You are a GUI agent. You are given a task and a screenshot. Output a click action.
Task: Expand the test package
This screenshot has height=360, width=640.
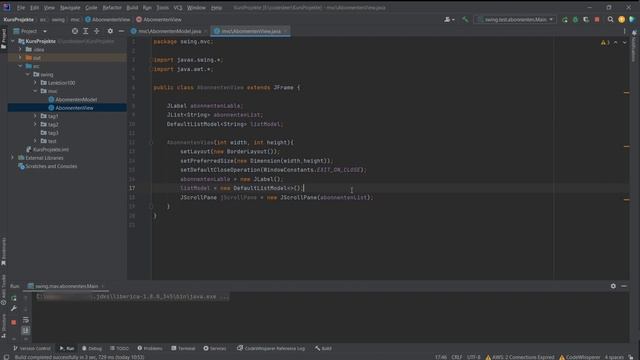click(x=35, y=141)
